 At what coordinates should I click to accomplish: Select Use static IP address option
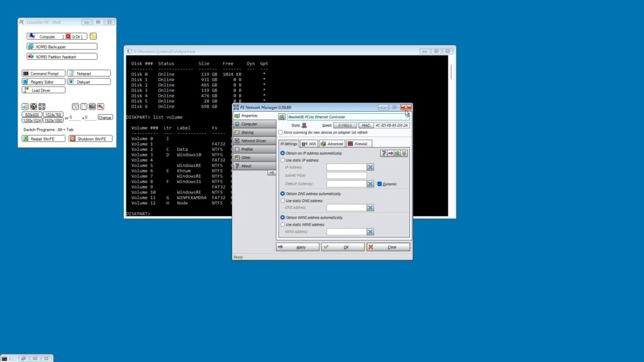tap(282, 160)
